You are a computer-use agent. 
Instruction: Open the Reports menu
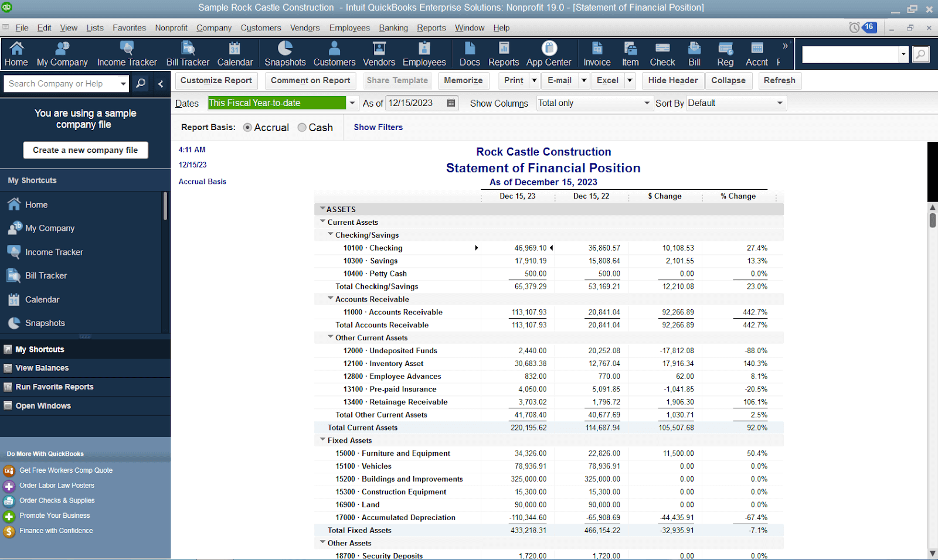tap(431, 28)
